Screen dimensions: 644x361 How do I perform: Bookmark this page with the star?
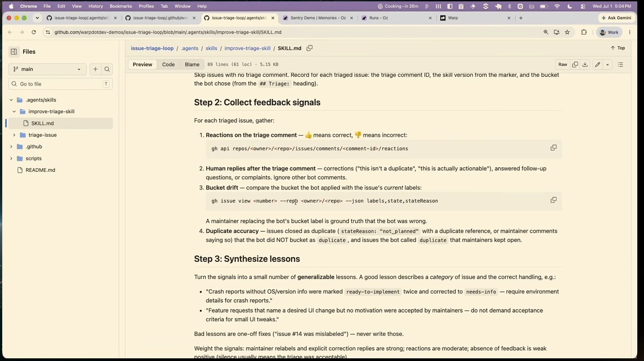567,32
